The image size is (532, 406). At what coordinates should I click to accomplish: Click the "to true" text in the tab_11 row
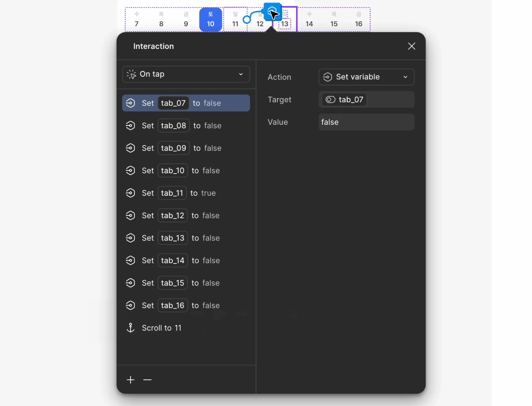(203, 193)
